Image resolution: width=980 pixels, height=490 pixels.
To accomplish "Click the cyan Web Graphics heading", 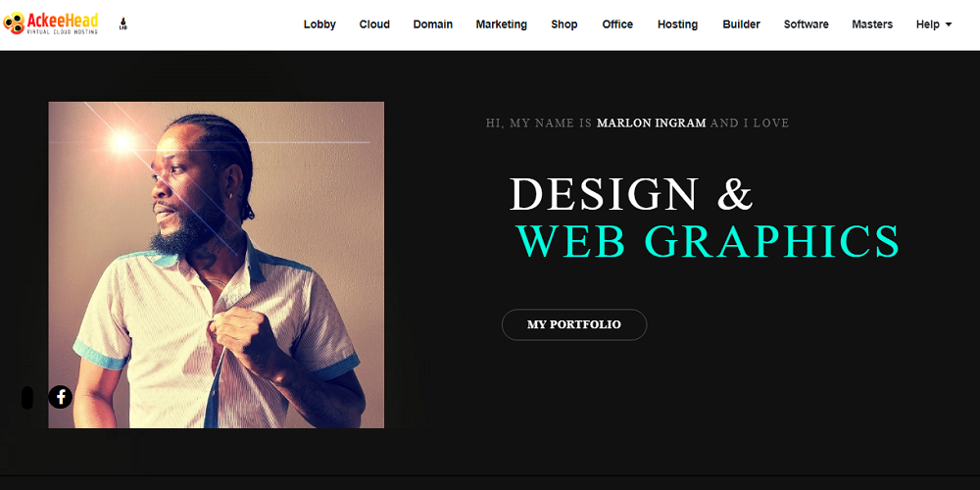I will (x=709, y=241).
